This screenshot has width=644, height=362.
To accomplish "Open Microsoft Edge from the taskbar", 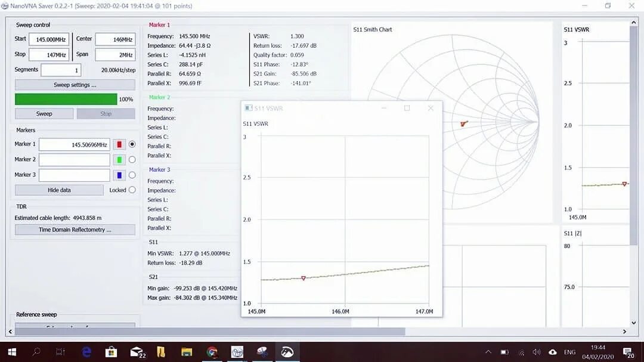I will point(86,351).
